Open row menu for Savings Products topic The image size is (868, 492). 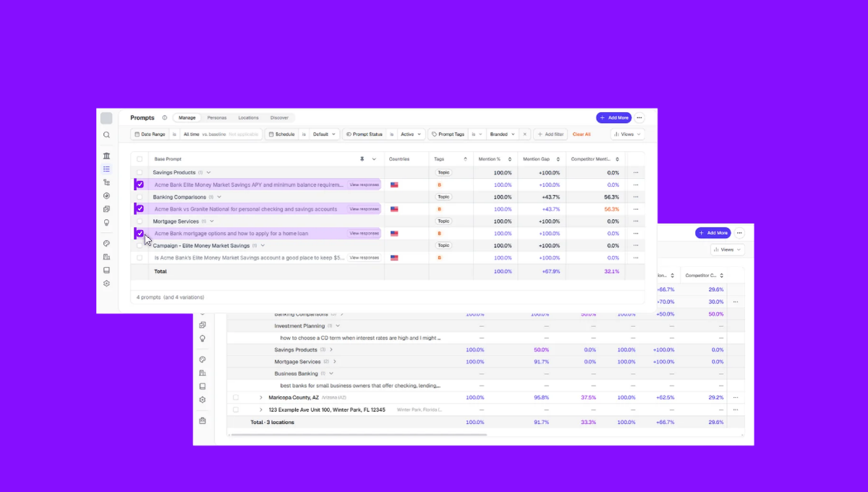pos(636,173)
